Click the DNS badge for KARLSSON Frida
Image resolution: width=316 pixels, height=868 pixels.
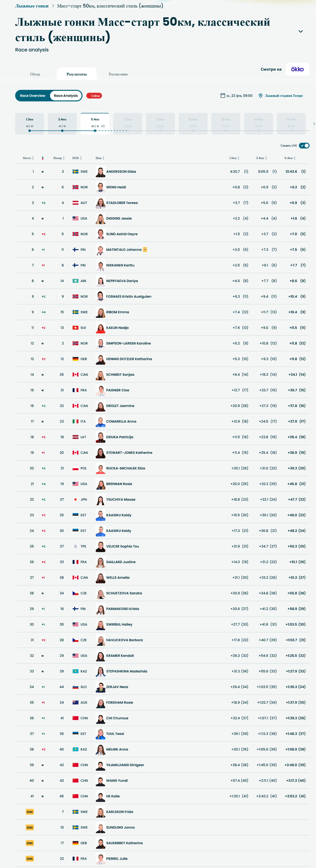pyautogui.click(x=30, y=812)
